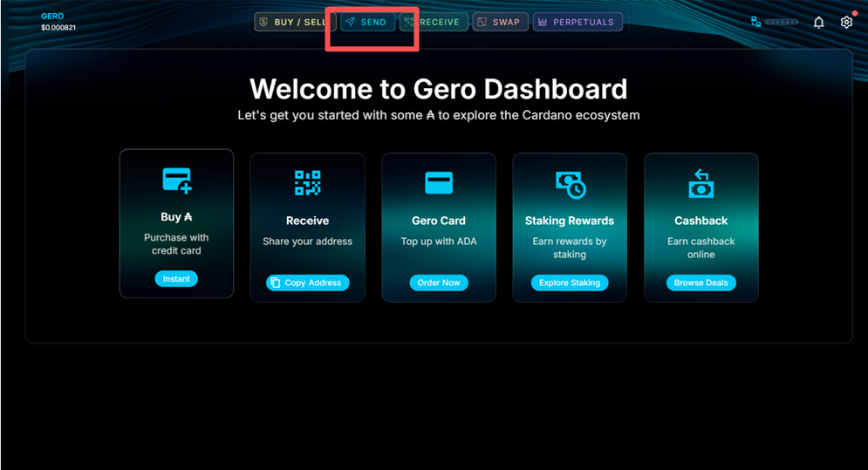Screen dimensions: 868x470
Task: Click the wallet network icon in top bar
Action: 756,22
